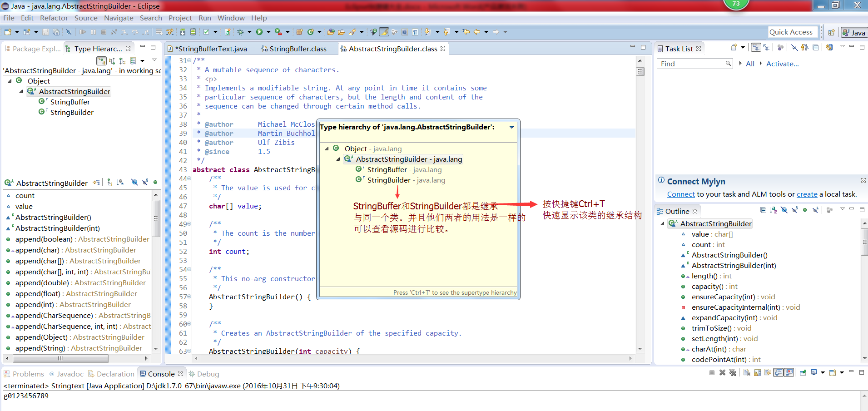868x411 pixels.
Task: Collapse Object node in the hierarchy popup
Action: click(x=327, y=149)
